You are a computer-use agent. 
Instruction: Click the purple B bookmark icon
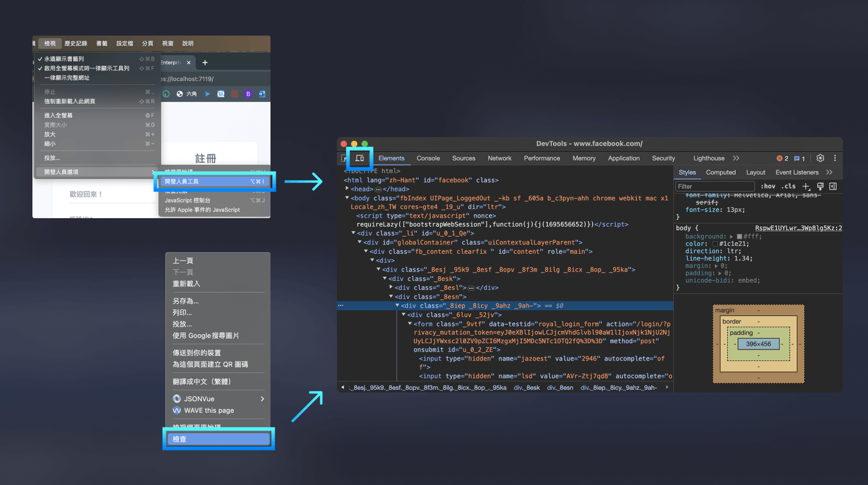coord(248,94)
